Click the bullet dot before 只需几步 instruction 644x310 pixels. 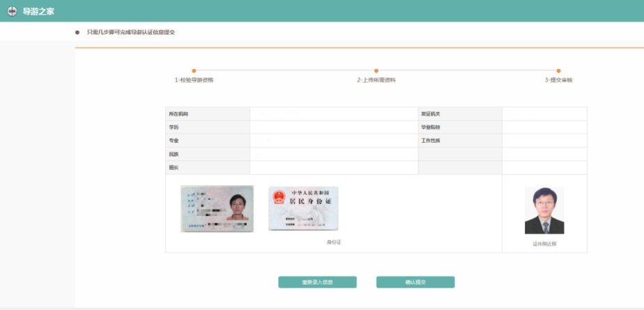77,32
